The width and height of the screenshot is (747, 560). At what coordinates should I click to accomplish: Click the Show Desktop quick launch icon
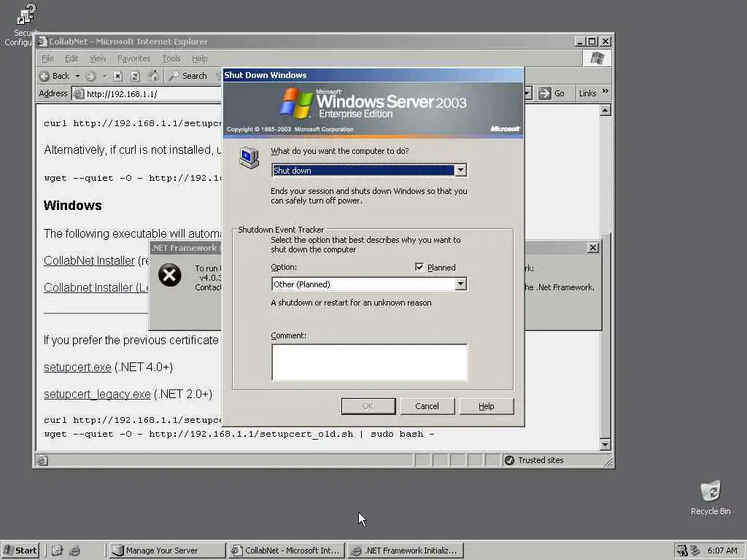(57, 551)
